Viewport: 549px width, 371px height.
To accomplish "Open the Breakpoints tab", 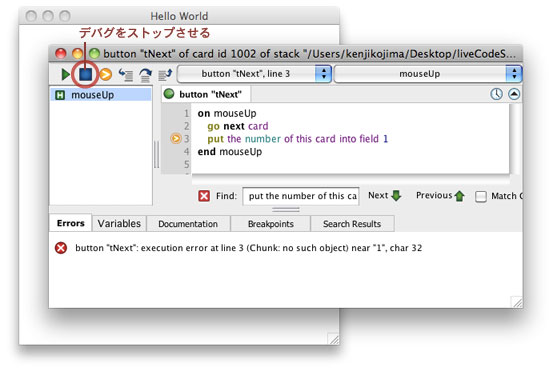I will pos(271,224).
